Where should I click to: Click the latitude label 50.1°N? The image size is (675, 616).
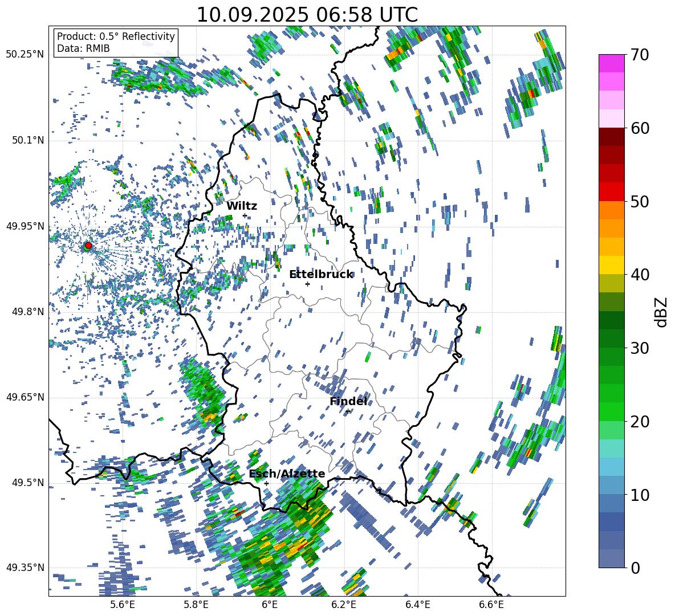pyautogui.click(x=27, y=140)
